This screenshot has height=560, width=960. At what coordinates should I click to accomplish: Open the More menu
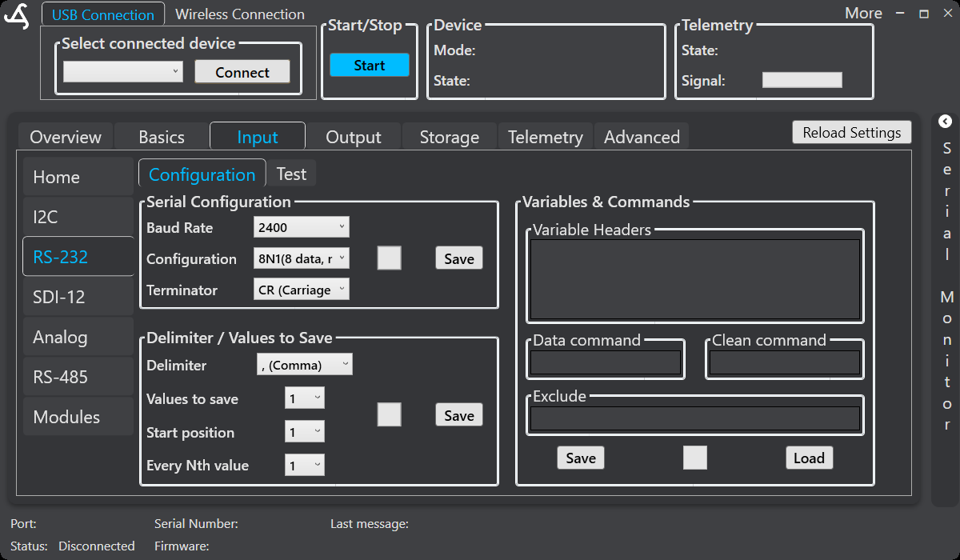pyautogui.click(x=863, y=14)
